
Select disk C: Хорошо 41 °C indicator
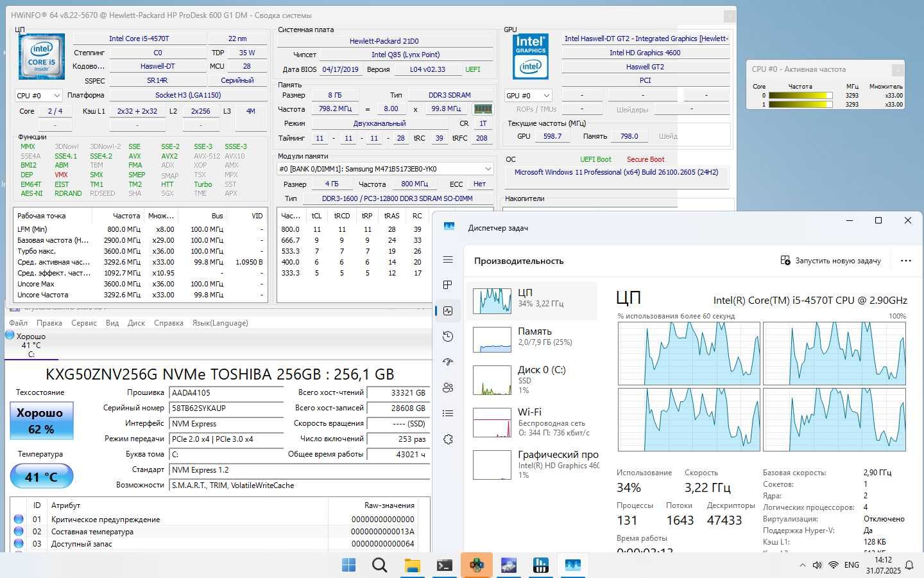pyautogui.click(x=30, y=345)
